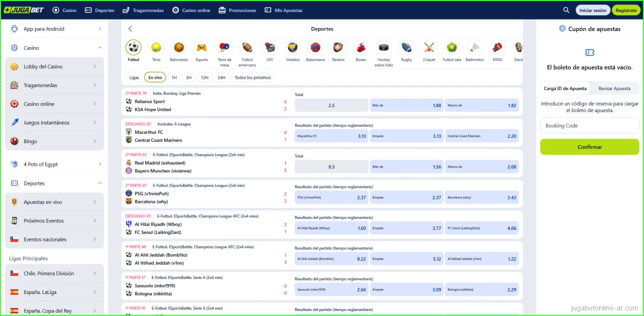Open Tragamonedas in the top navigation
This screenshot has width=644, height=316.
(x=142, y=10)
